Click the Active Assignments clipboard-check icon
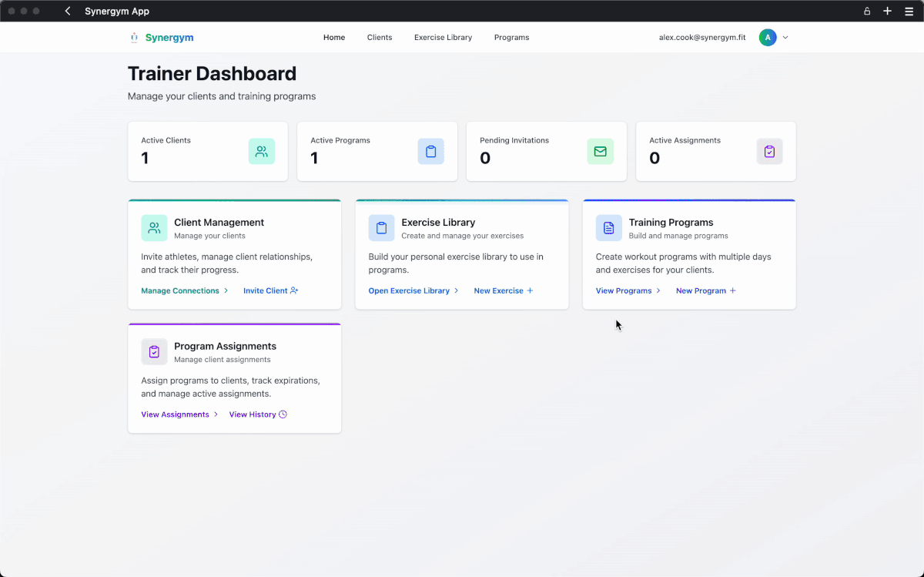This screenshot has width=924, height=577. click(x=769, y=152)
